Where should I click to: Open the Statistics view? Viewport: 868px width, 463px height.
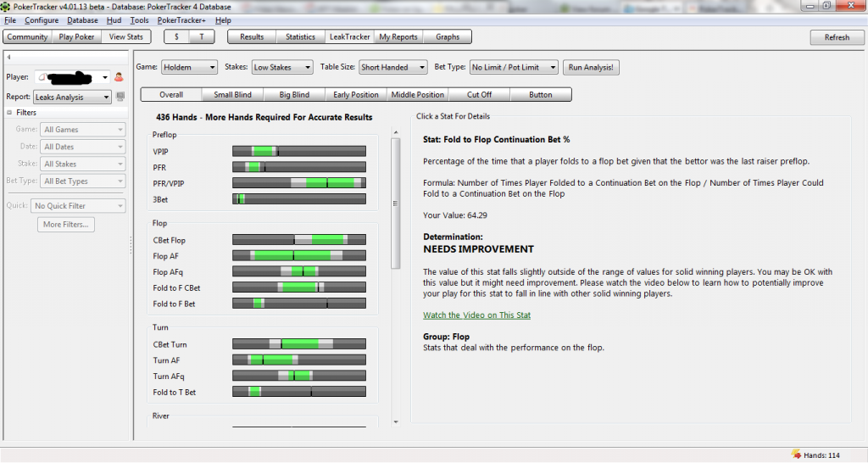300,36
